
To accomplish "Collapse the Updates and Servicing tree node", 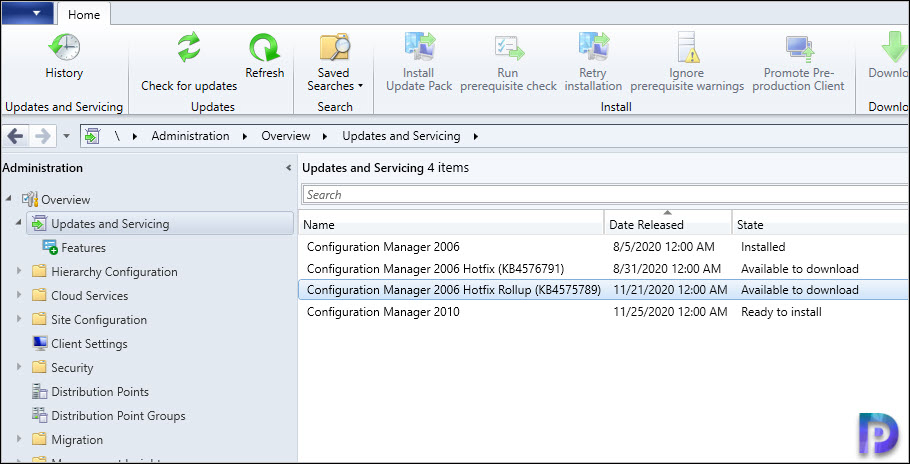I will click(x=19, y=223).
